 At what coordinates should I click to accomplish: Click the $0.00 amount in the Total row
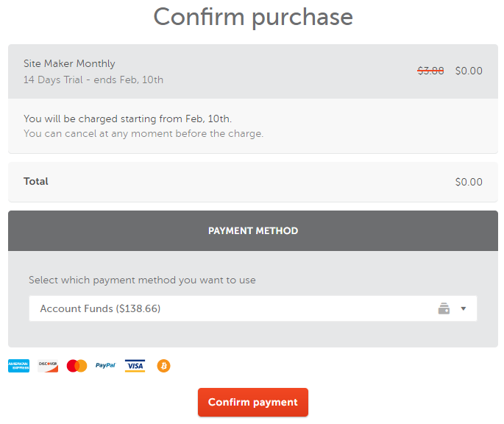click(x=469, y=182)
